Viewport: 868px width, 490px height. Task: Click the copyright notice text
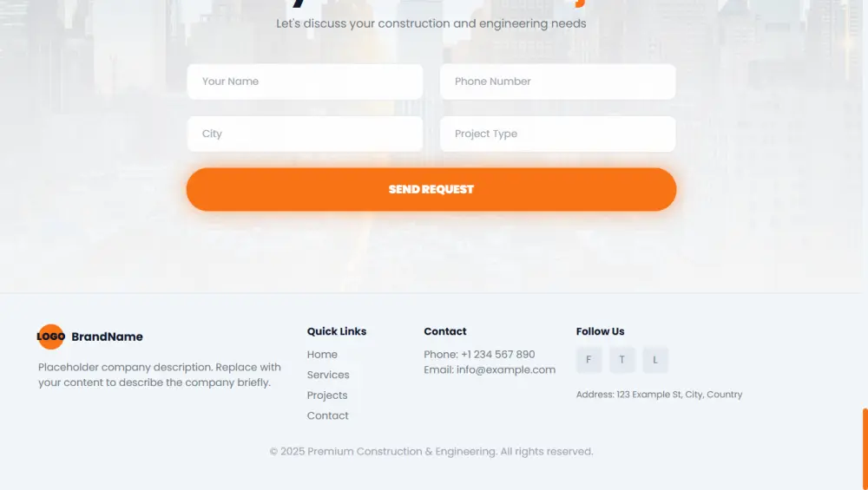coord(431,452)
